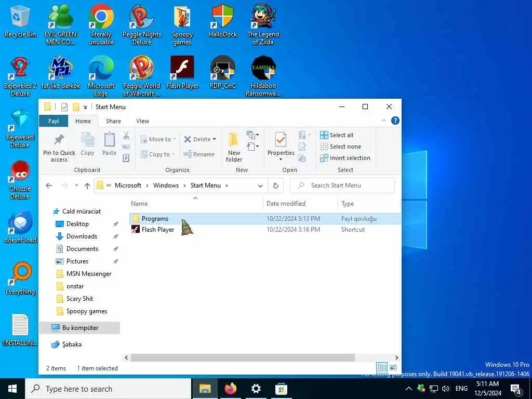The width and height of the screenshot is (532, 399).
Task: Select Hildaboo Ransomware desktop icon
Action: (263, 77)
